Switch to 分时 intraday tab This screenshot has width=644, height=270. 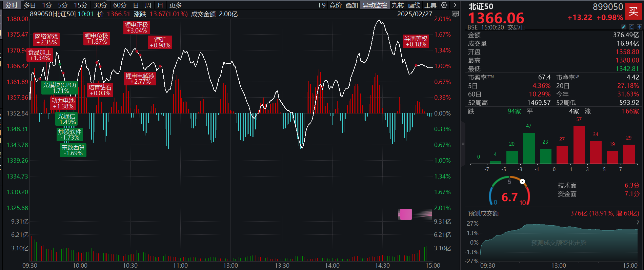[11, 5]
